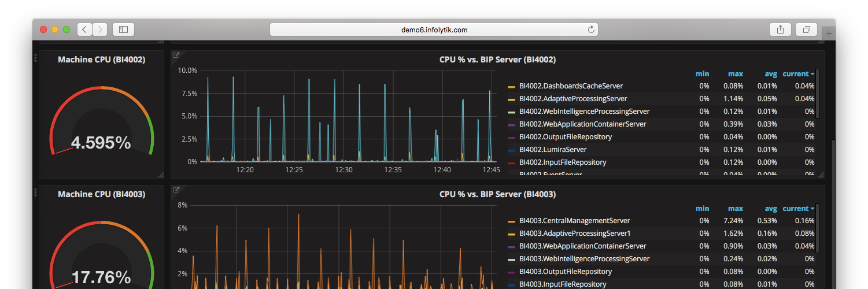Open a new Safari tab
The width and height of the screenshot is (868, 289).
pyautogui.click(x=829, y=34)
